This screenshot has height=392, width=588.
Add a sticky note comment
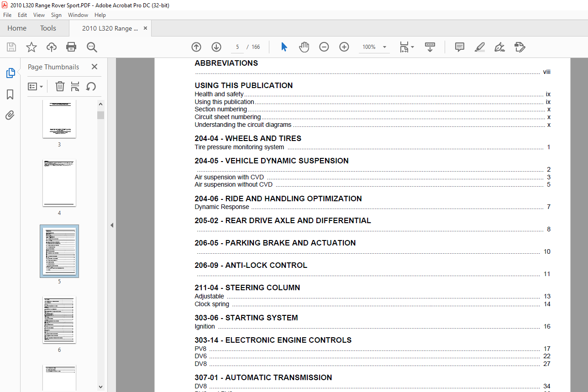point(460,47)
